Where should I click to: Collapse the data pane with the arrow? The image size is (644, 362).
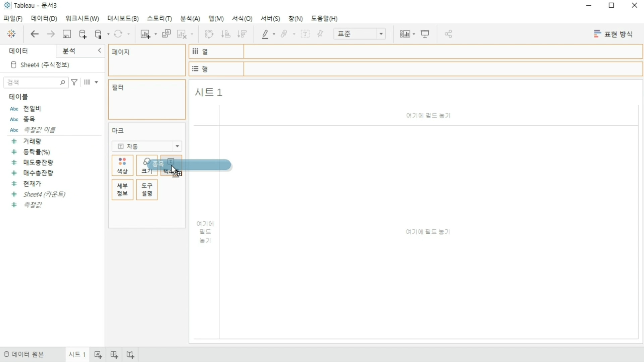click(x=99, y=50)
